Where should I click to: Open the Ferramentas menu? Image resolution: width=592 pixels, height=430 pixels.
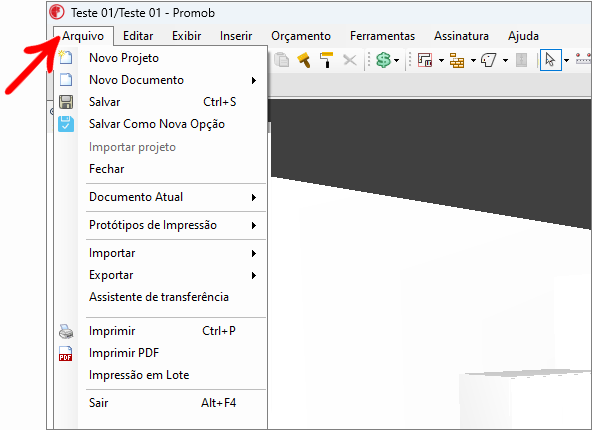[382, 36]
